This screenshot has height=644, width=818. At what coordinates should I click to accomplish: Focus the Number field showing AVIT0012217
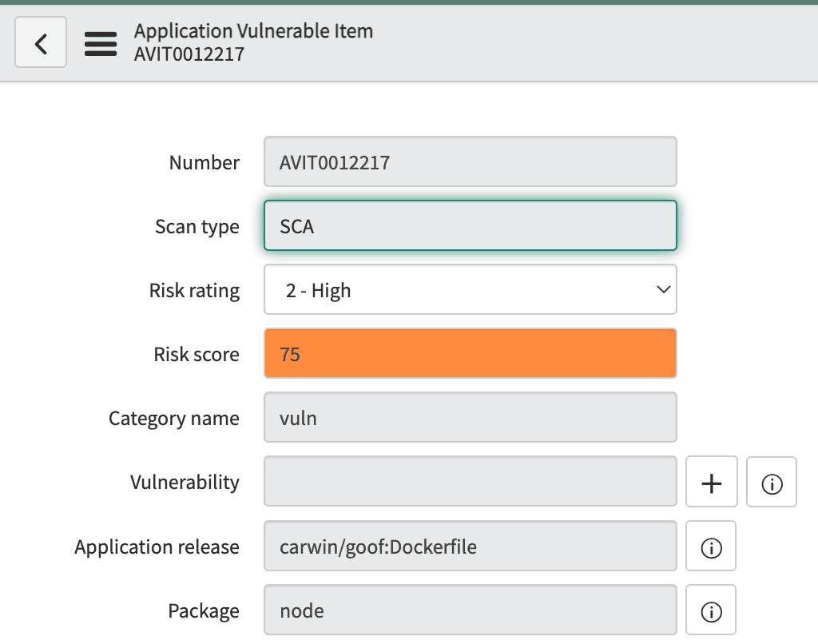(470, 161)
